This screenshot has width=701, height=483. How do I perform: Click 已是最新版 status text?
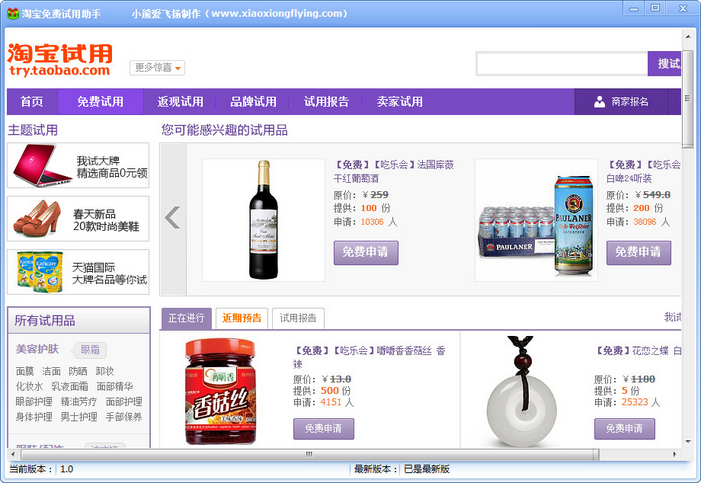pyautogui.click(x=427, y=469)
